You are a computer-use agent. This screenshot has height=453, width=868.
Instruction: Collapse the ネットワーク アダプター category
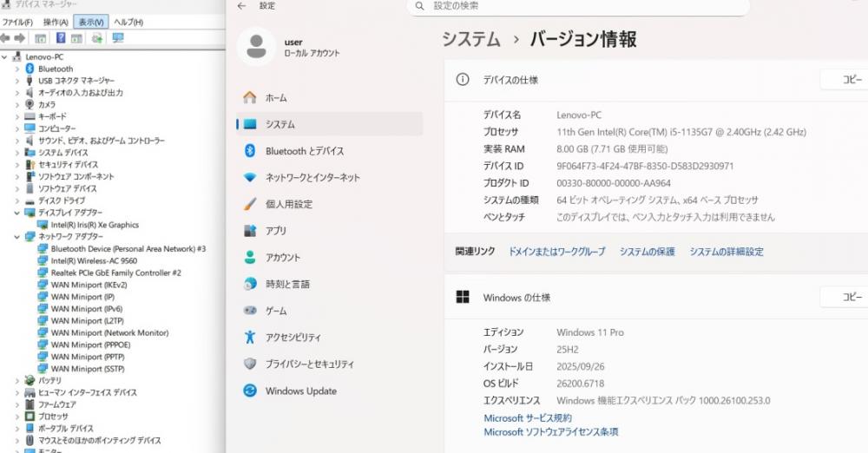pyautogui.click(x=17, y=236)
